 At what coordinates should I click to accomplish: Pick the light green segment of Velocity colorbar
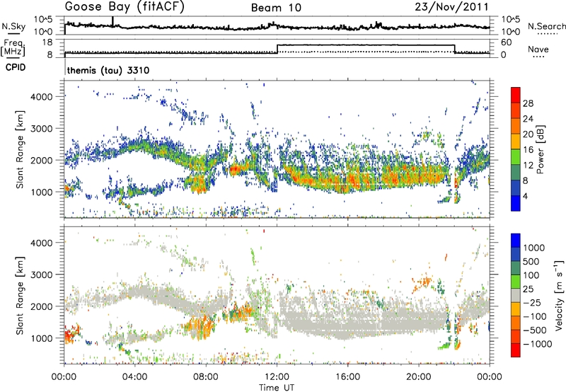point(516,282)
